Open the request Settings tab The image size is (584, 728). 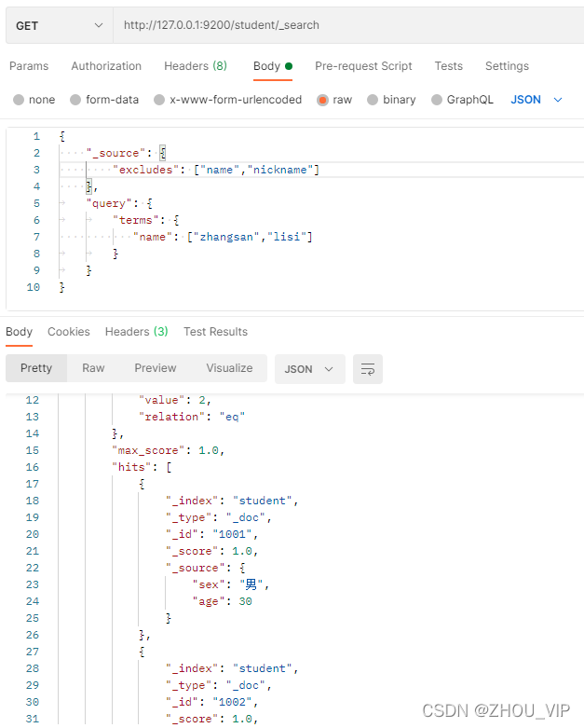tap(507, 66)
